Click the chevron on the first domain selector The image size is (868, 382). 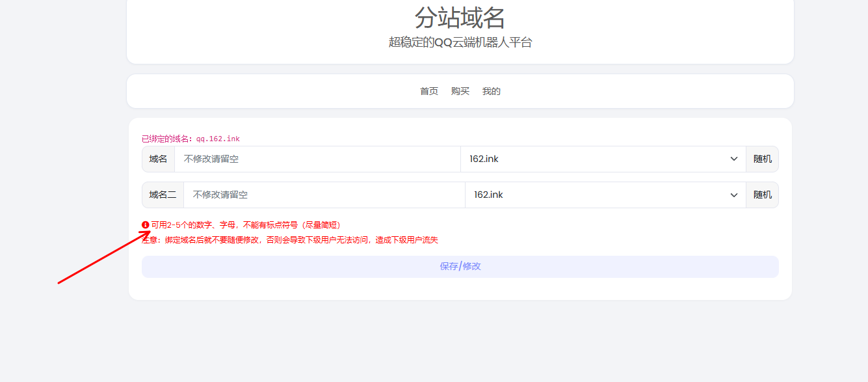tap(734, 158)
